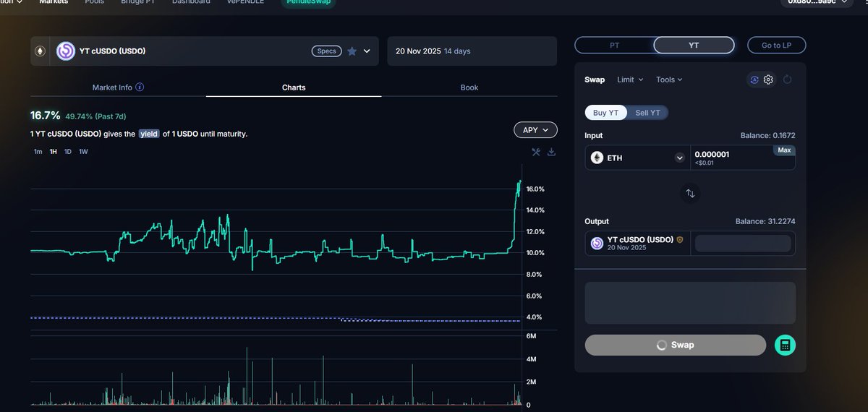
Task: Select the 1m chart interval
Action: coord(38,152)
